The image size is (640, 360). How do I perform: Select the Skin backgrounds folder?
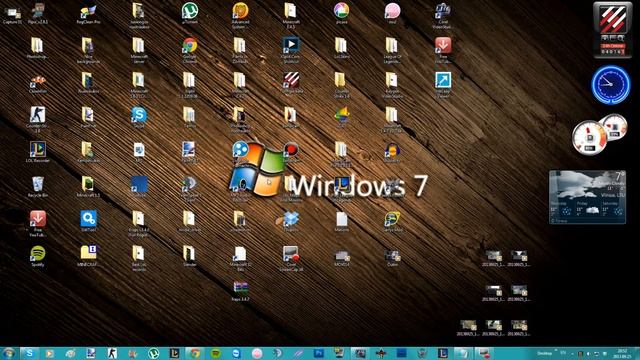(88, 50)
